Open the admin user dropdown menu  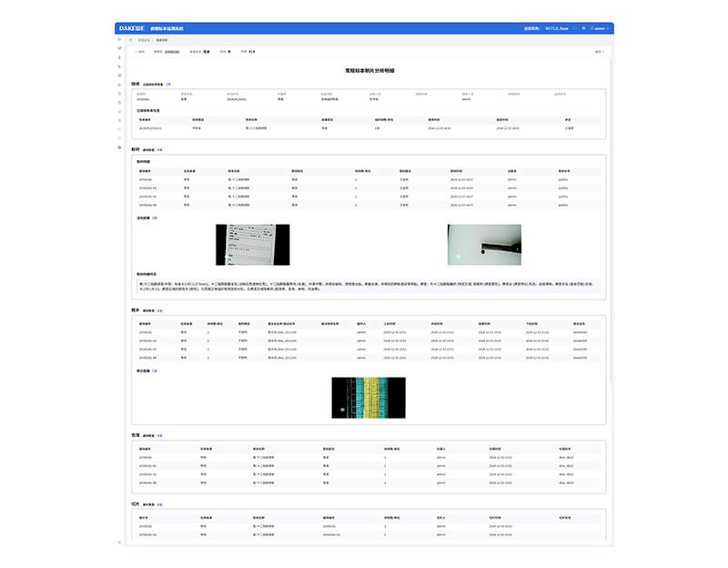(602, 28)
